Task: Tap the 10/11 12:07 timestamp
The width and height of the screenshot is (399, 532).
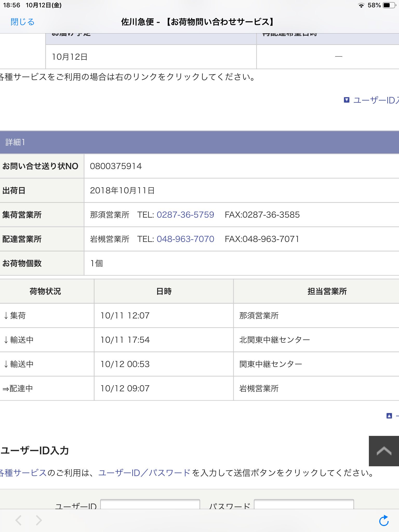Action: 125,316
